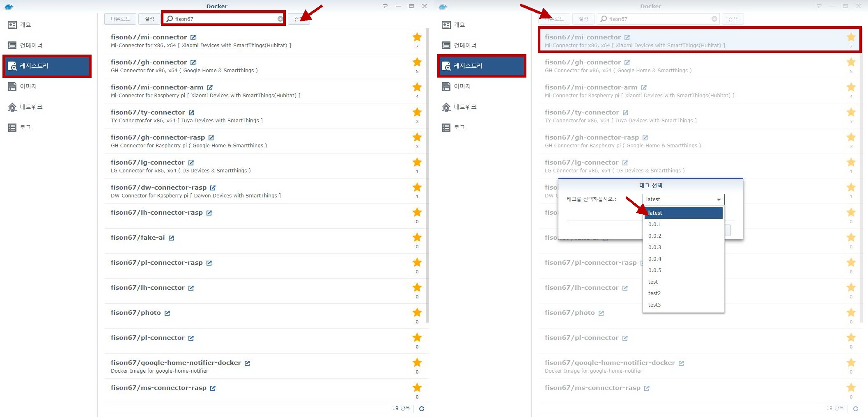Select fison67/lh-connector row in left window
Image resolution: width=868 pixels, height=417 pixels.
265,291
